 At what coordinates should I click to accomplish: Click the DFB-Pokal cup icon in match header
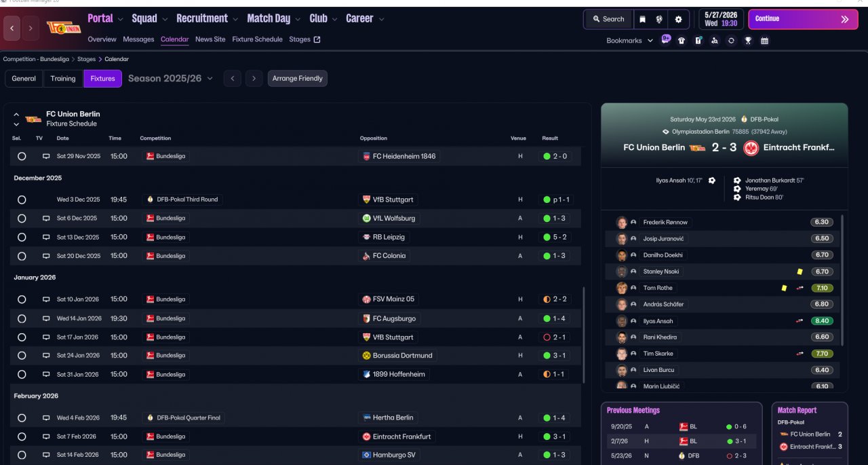[x=744, y=119]
